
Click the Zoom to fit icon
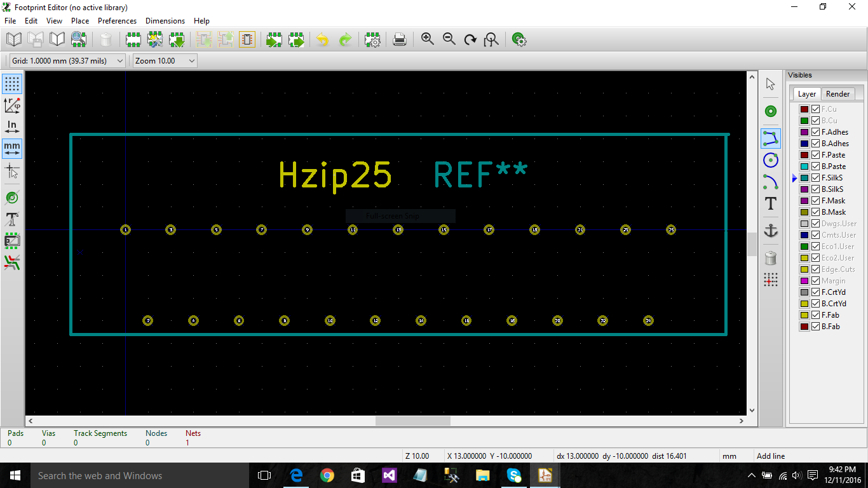click(x=491, y=40)
